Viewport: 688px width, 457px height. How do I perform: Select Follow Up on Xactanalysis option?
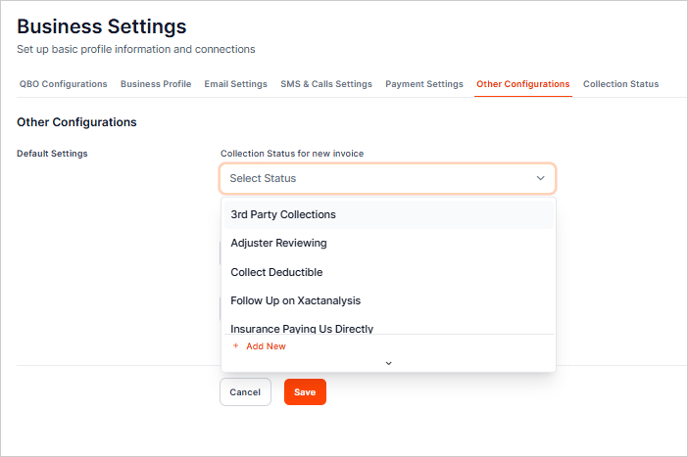pos(295,300)
